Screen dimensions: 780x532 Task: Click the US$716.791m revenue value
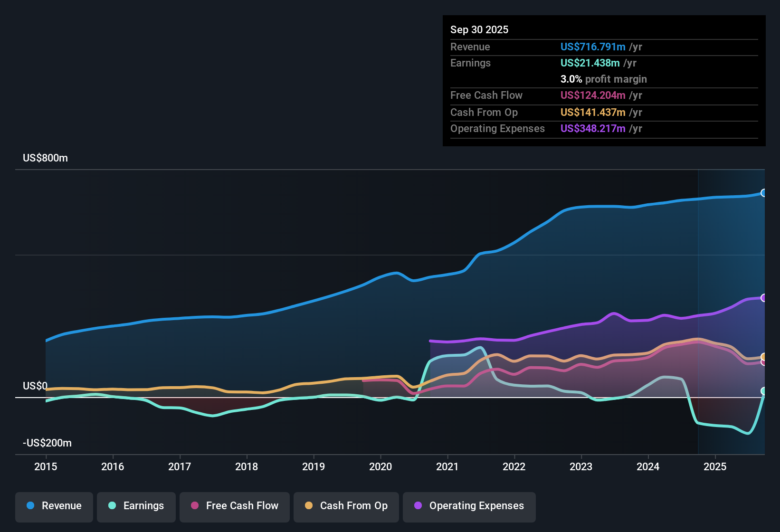click(x=592, y=47)
